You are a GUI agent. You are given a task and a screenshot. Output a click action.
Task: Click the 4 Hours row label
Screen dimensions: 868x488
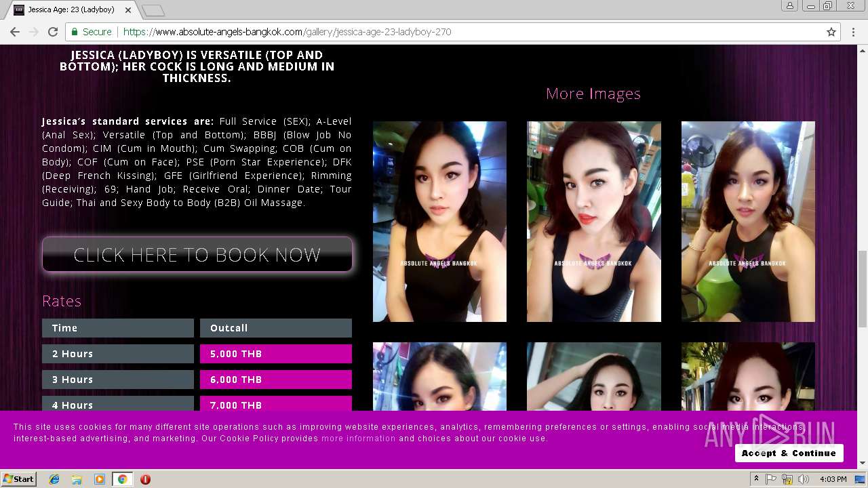point(118,404)
